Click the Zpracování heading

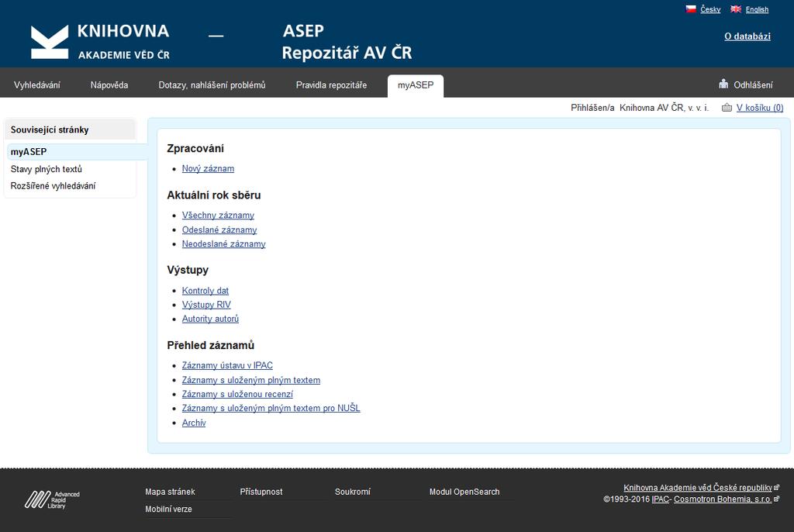pyautogui.click(x=195, y=148)
